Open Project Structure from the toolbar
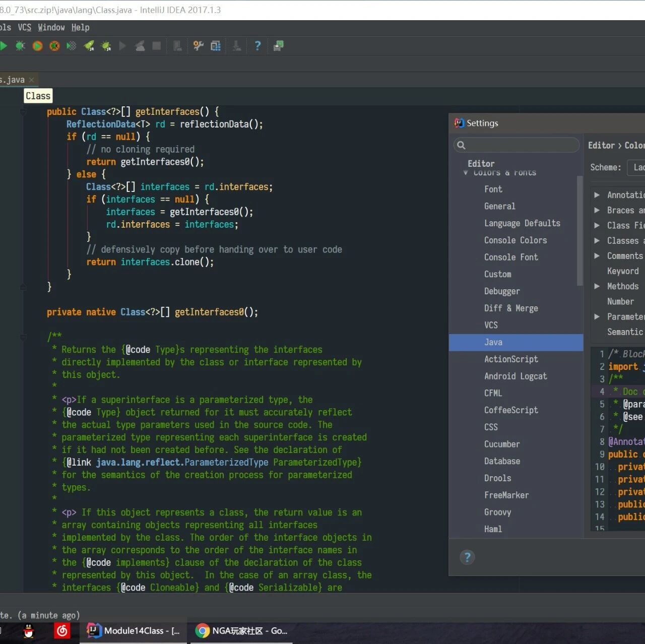The height and width of the screenshot is (644, 645). pyautogui.click(x=216, y=46)
